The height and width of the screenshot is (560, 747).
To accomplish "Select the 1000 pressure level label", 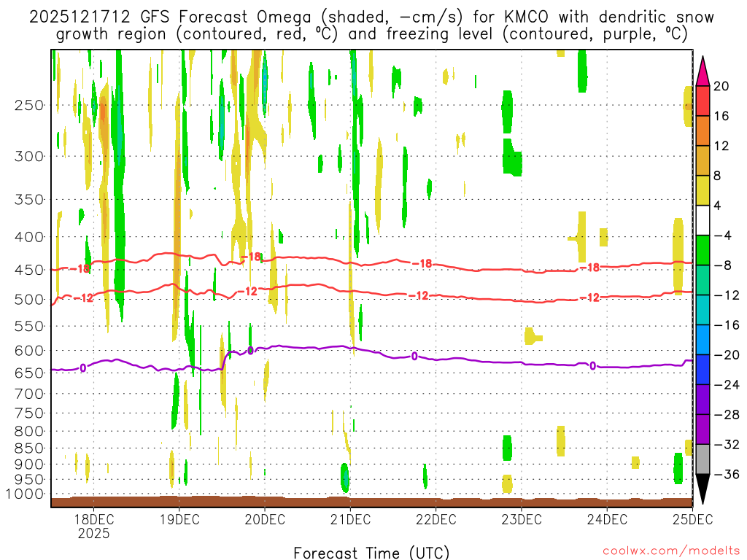I will 25,494.
